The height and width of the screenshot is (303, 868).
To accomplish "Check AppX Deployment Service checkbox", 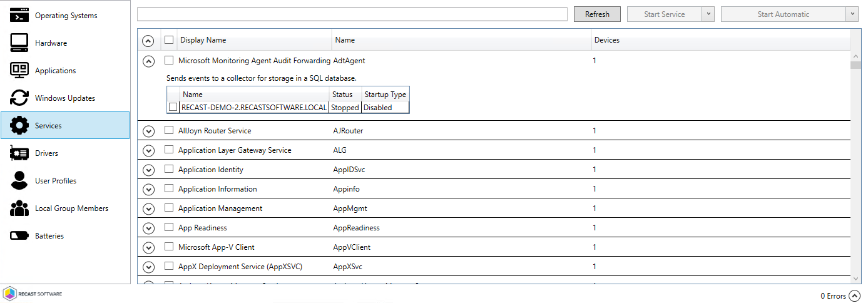I will point(169,267).
